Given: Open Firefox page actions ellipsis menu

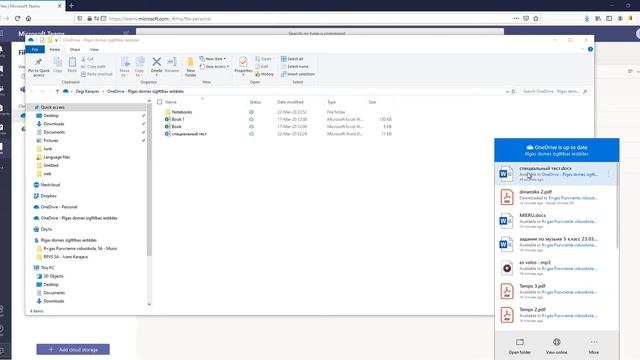Looking at the screenshot, I should [x=516, y=18].
